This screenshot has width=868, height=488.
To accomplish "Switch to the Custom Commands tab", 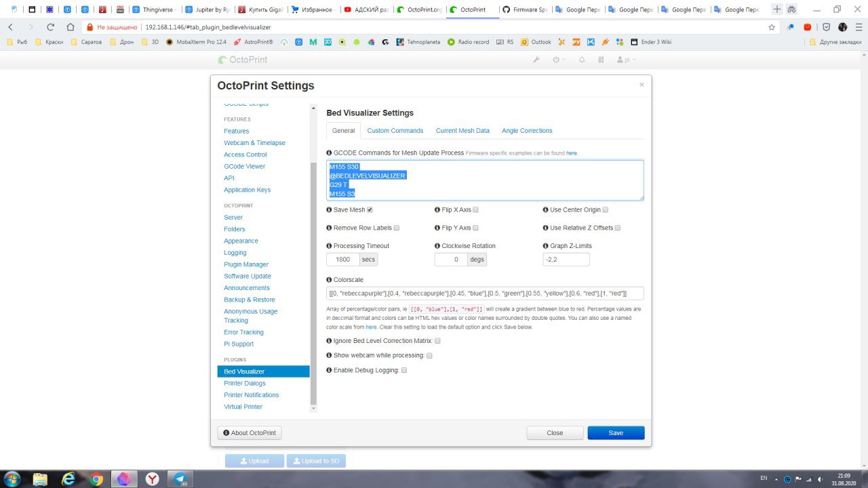I will (x=395, y=131).
